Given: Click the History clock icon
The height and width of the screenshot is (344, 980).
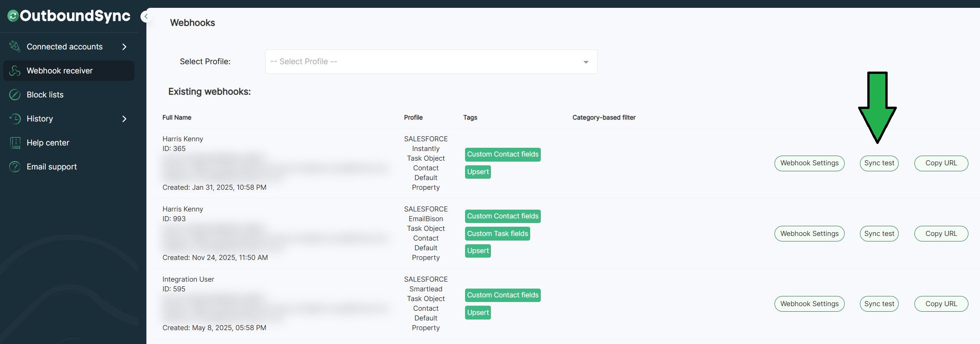Looking at the screenshot, I should click(15, 119).
